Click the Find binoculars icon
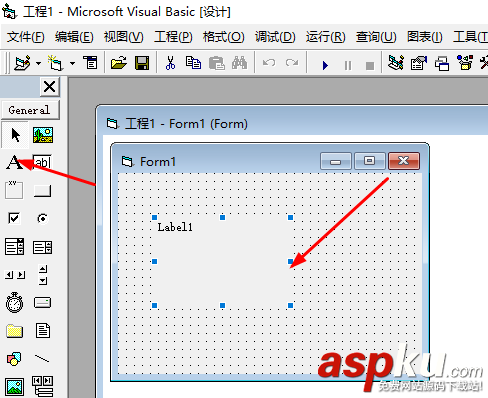488x398 pixels. (x=239, y=63)
